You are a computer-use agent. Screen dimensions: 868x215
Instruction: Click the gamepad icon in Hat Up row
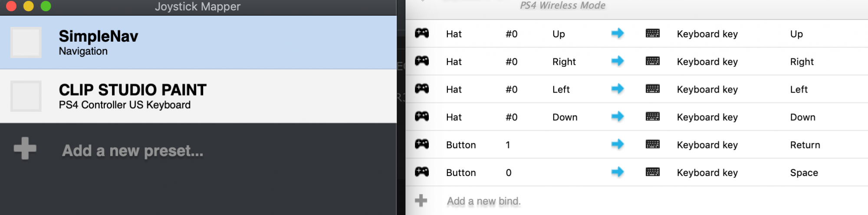pyautogui.click(x=421, y=33)
